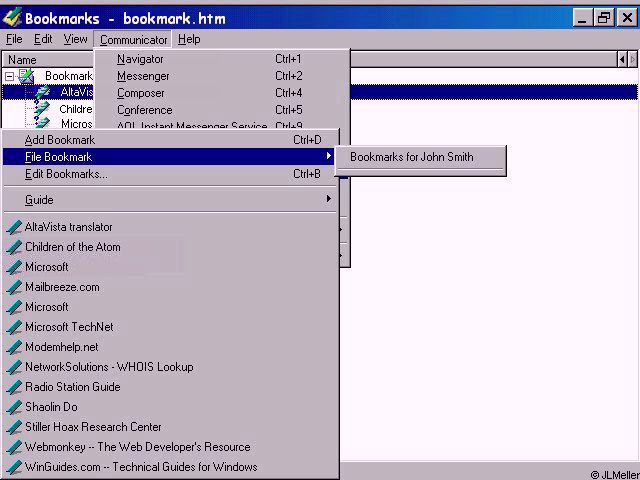Open NetworkSolutions - WHOIS Lookup bookmark
Viewport: 640px width, 480px height.
(x=171, y=367)
